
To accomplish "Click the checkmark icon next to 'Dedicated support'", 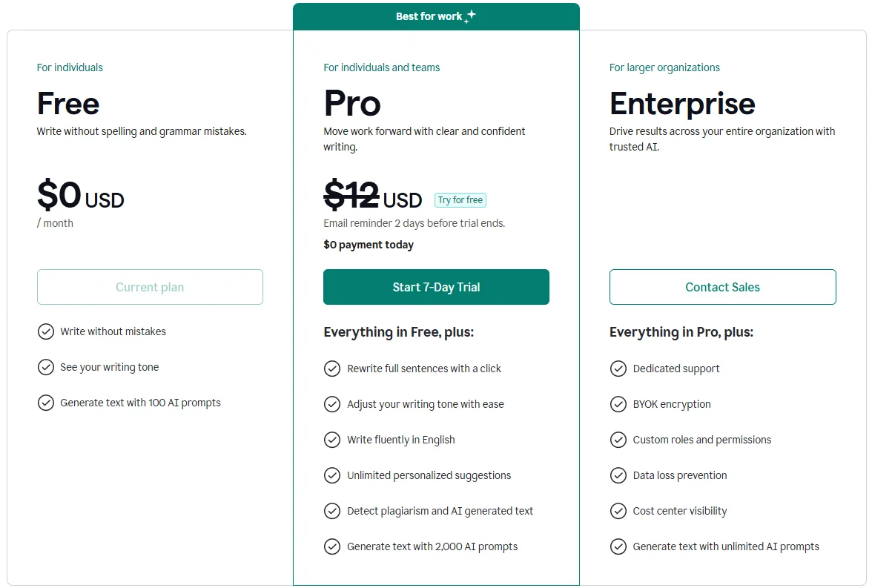I will tap(618, 369).
